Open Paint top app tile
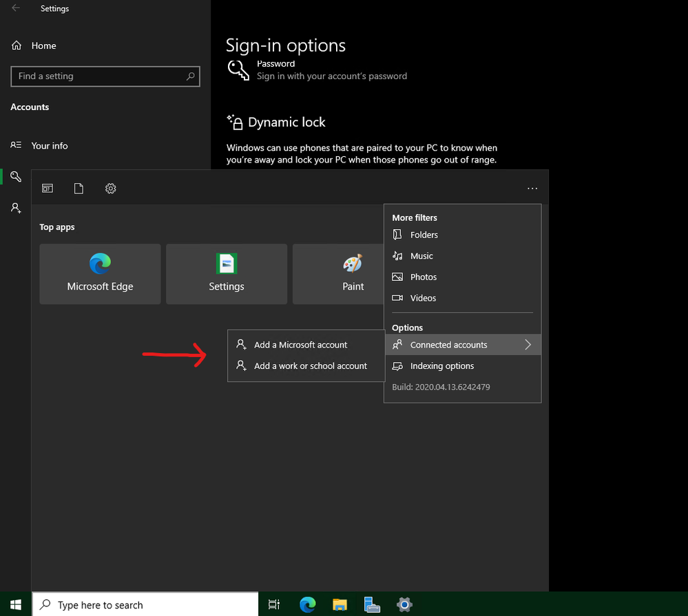Image resolution: width=688 pixels, height=616 pixels. pyautogui.click(x=338, y=274)
